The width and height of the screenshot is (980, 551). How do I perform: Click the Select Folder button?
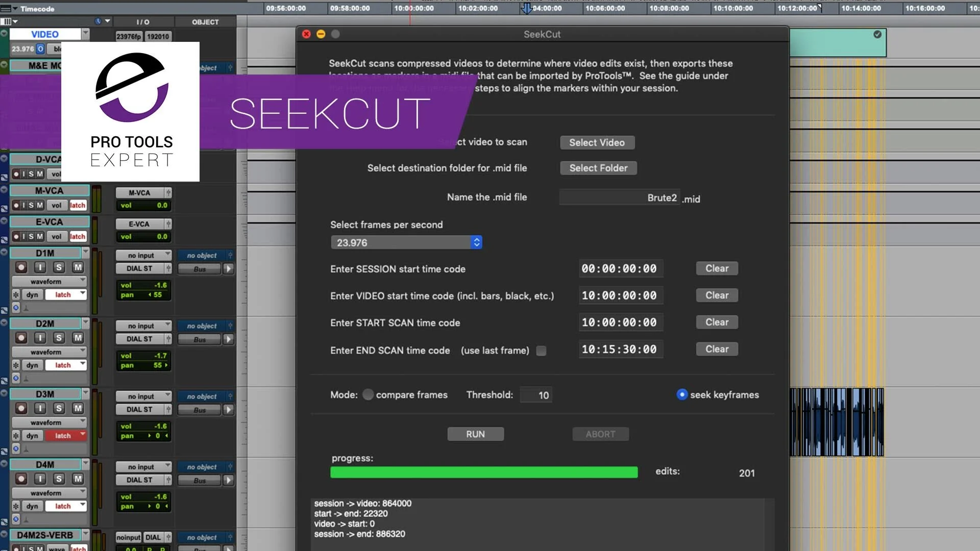pyautogui.click(x=598, y=168)
